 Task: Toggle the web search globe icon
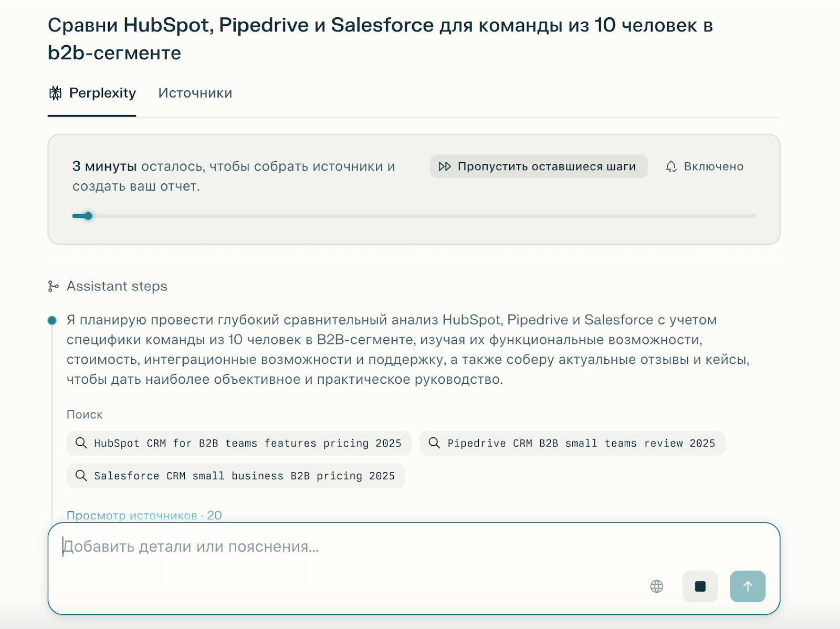coord(656,586)
